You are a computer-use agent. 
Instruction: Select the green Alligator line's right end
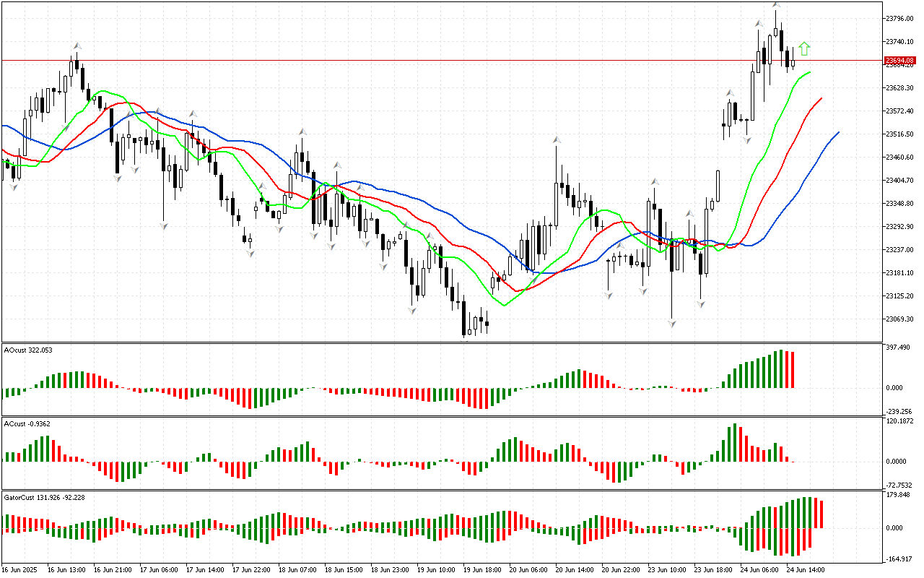click(x=810, y=72)
